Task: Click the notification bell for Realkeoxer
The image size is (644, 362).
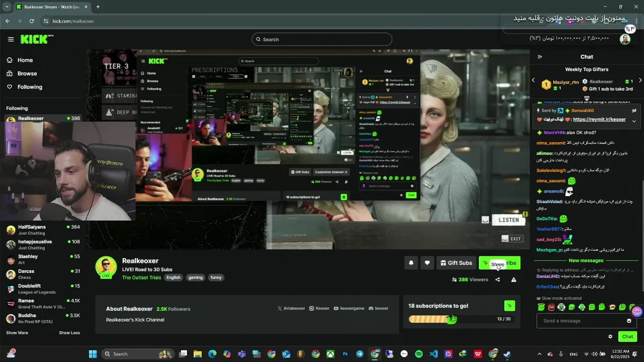Action: (411, 263)
